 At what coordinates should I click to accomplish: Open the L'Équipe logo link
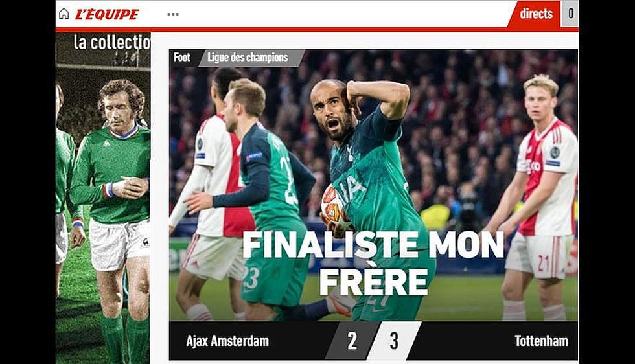point(107,15)
